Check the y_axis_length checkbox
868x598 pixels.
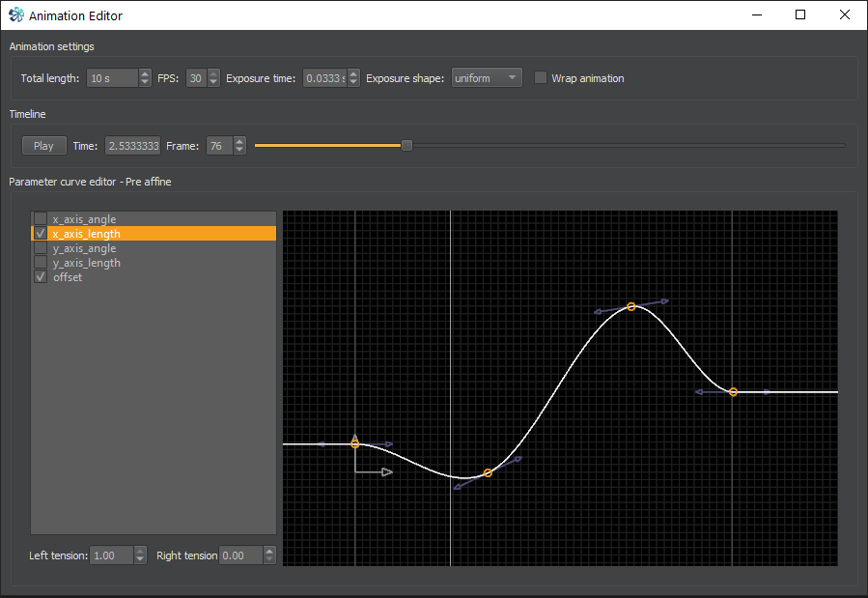[41, 262]
